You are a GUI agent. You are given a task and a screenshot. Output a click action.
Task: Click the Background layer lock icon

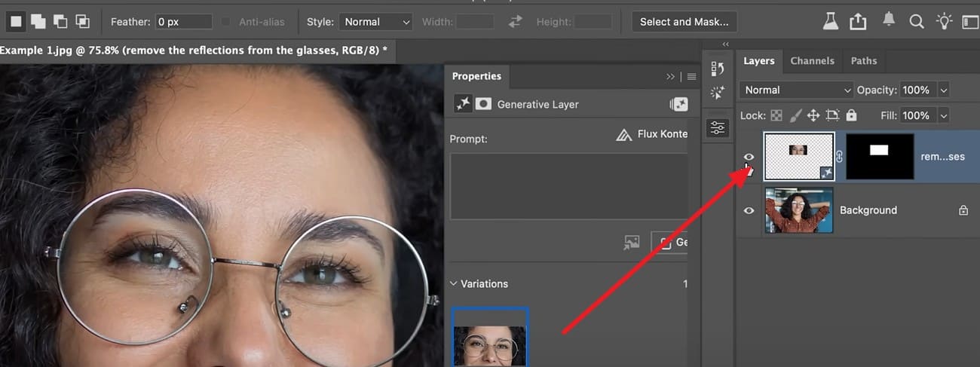pyautogui.click(x=963, y=210)
